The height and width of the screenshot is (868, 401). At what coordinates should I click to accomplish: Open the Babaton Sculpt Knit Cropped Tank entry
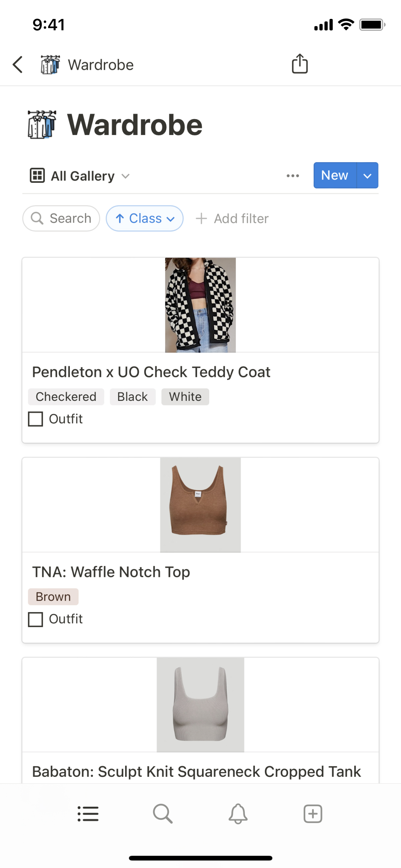(x=196, y=772)
